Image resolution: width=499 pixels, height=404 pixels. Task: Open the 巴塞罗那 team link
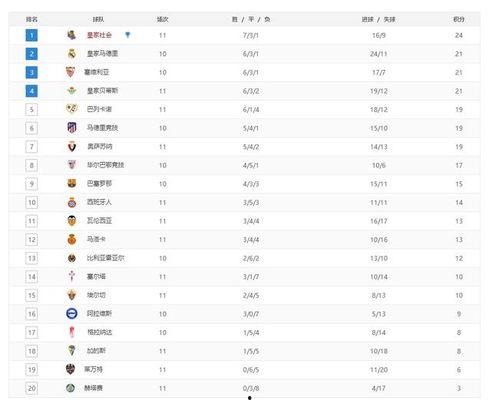[x=99, y=184]
